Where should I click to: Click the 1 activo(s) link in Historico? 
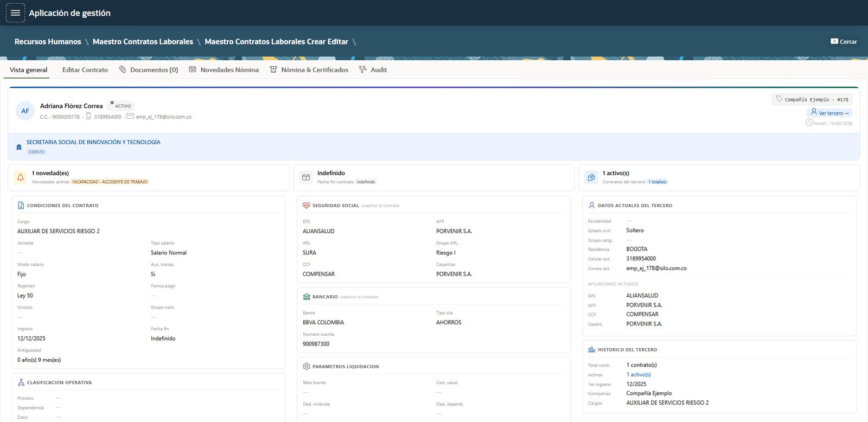pyautogui.click(x=639, y=375)
